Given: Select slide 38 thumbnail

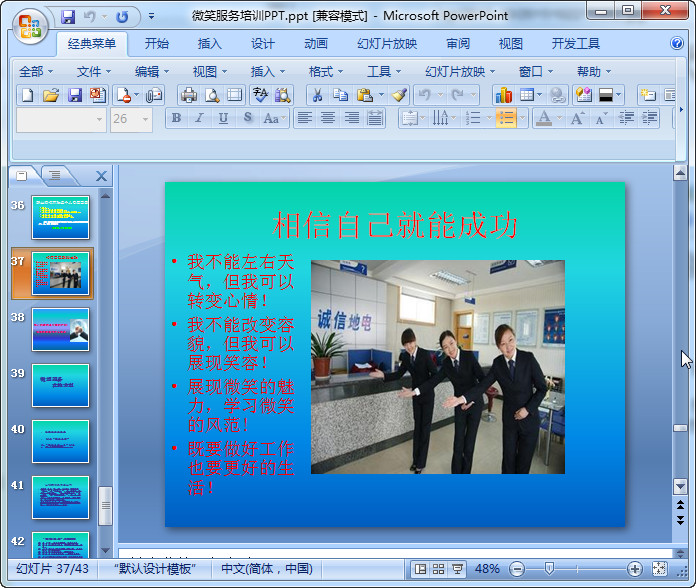Looking at the screenshot, I should point(60,330).
